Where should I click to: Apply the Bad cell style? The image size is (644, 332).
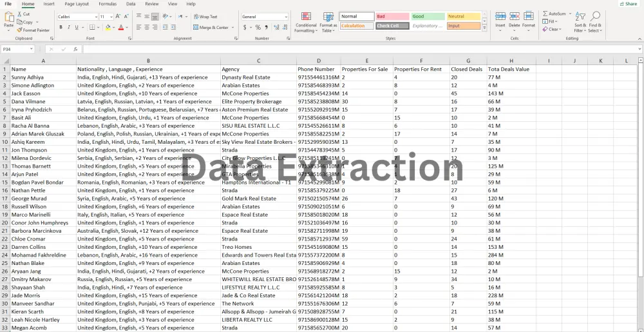392,16
